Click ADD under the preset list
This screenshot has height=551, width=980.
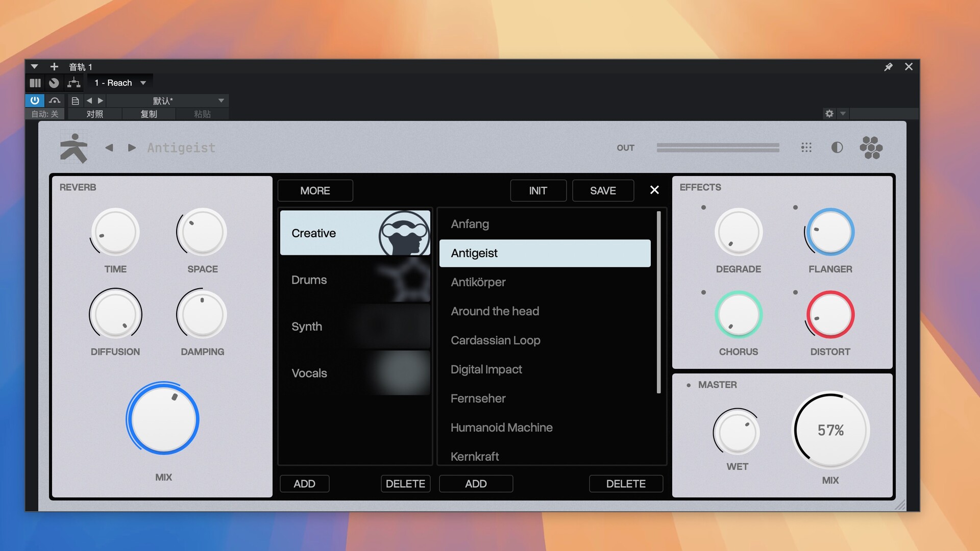click(x=476, y=484)
